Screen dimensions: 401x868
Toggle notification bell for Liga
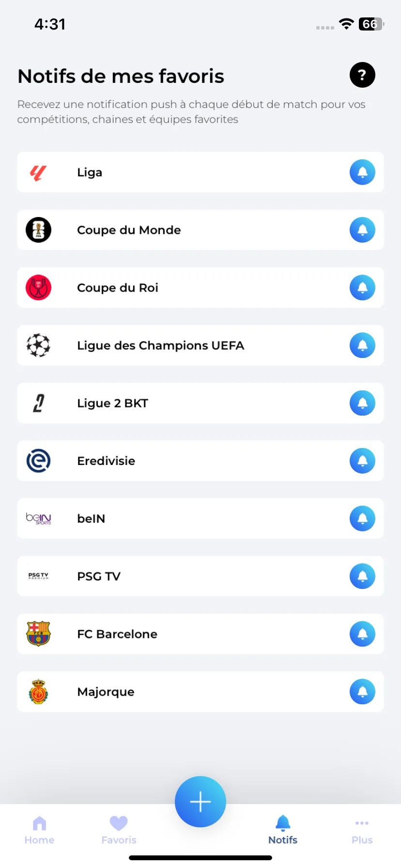(362, 172)
